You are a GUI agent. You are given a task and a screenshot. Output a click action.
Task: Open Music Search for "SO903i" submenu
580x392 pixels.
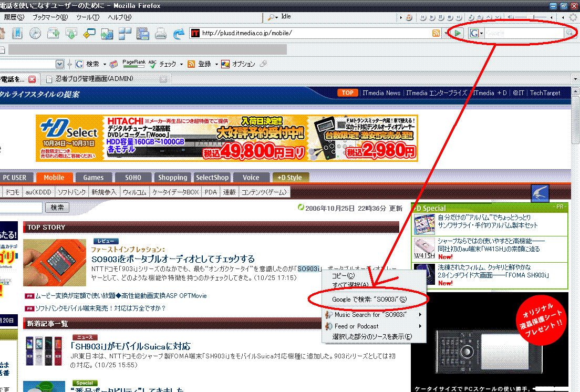click(x=374, y=315)
